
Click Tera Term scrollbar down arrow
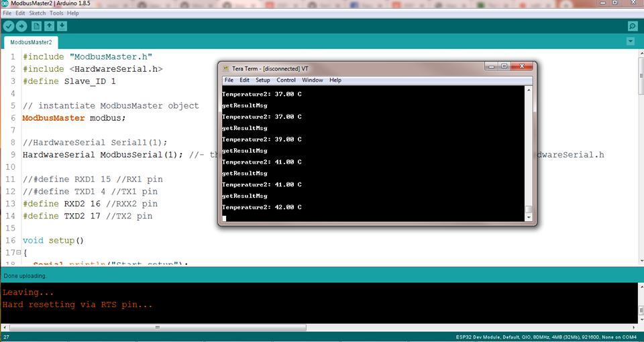[529, 217]
